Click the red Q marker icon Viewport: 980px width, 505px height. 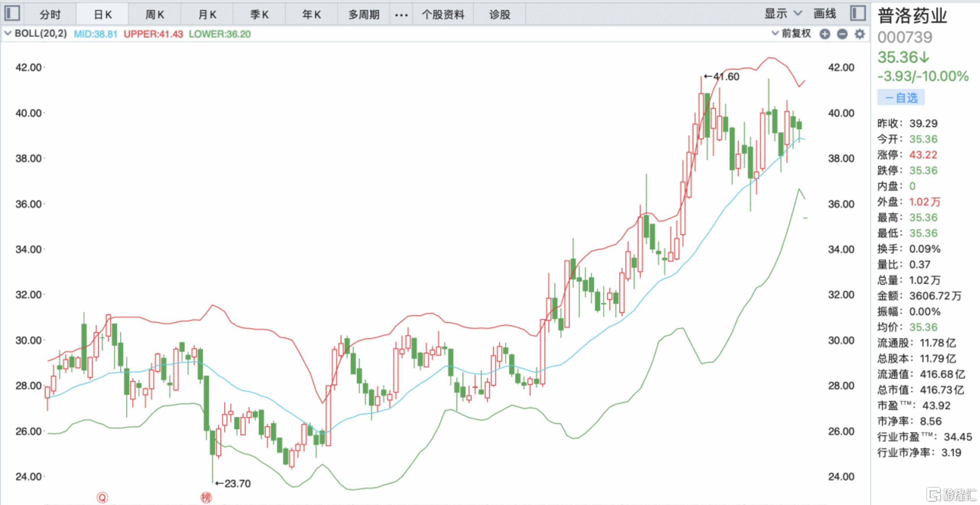(102, 497)
